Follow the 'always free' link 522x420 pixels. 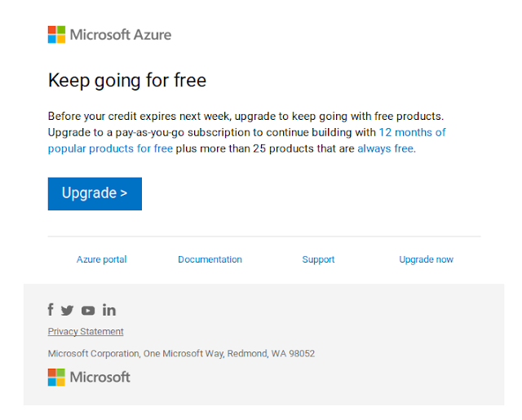point(386,148)
